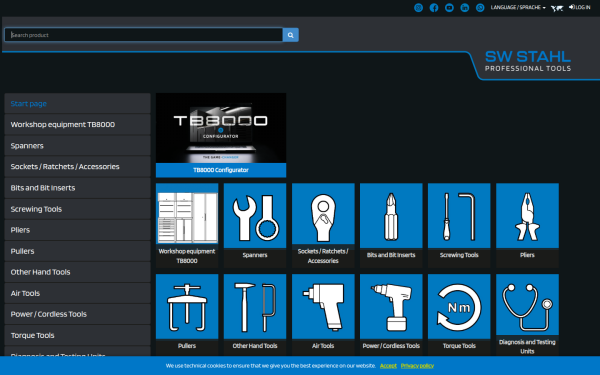Click the blue search magnifier button
Image resolution: width=600 pixels, height=375 pixels.
290,35
